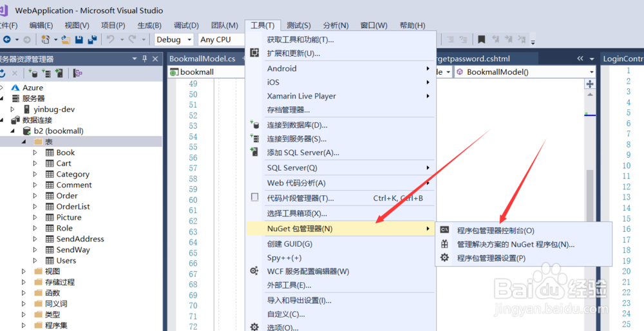Click the Add SQL Server icon in Server Explorer
The image size is (644, 331).
pyautogui.click(x=59, y=73)
